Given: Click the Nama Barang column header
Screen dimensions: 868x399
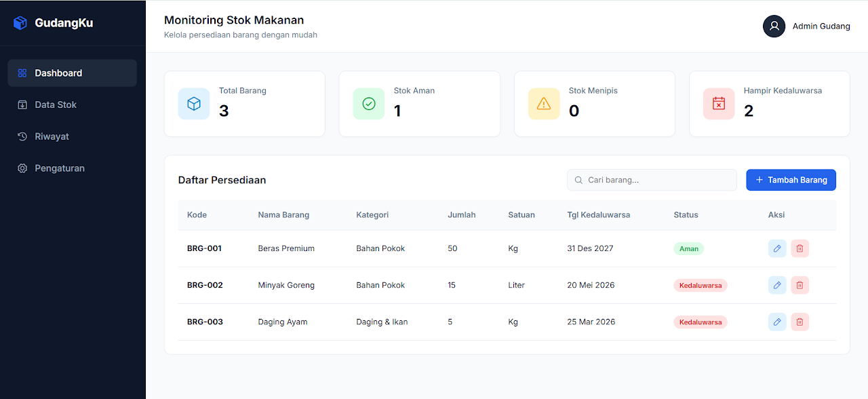Looking at the screenshot, I should (283, 215).
